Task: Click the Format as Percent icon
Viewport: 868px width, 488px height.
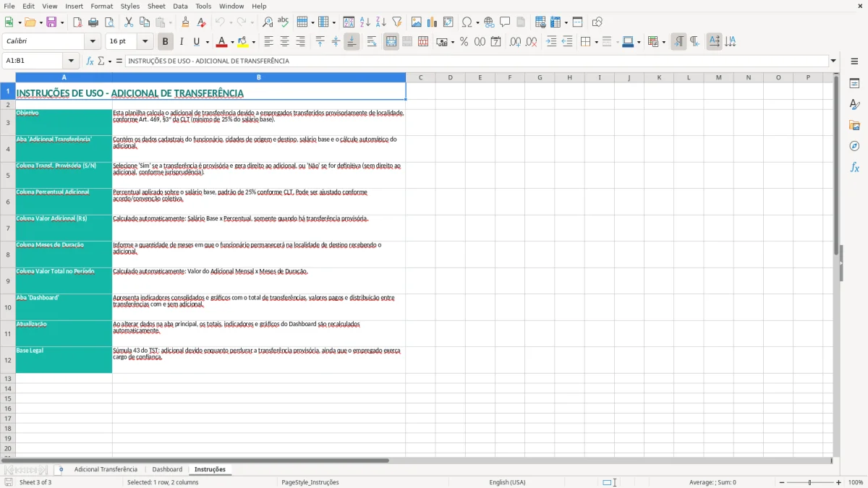Action: click(x=464, y=42)
